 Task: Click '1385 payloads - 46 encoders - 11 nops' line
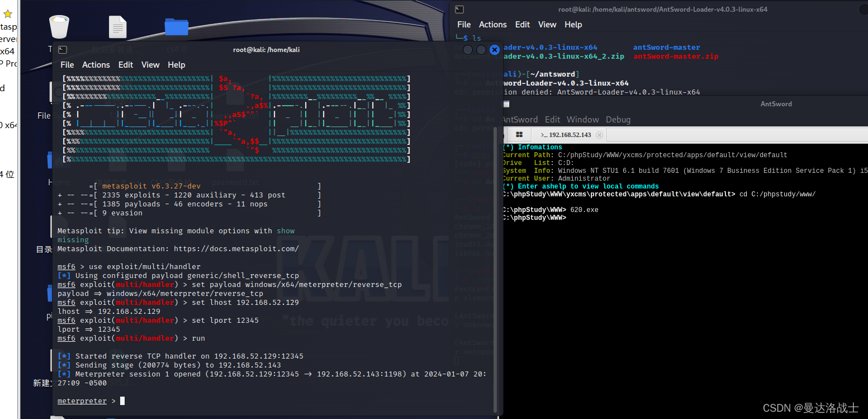185,204
